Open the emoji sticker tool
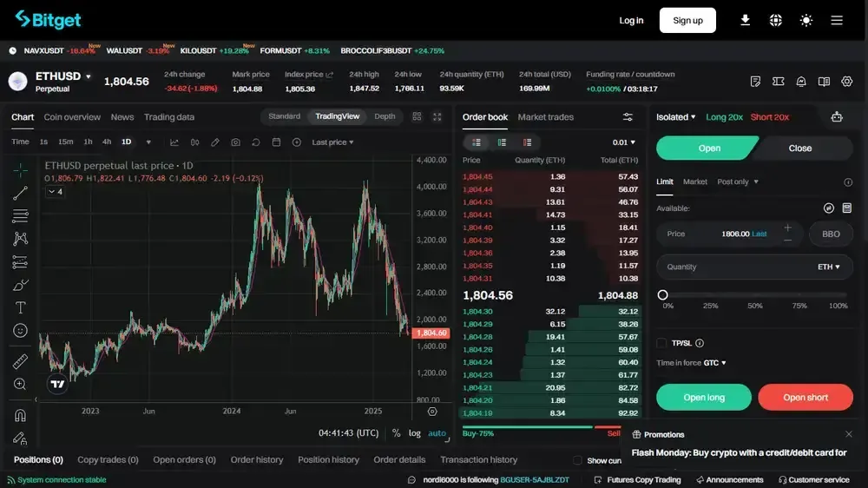Image resolution: width=868 pixels, height=488 pixels. tap(21, 331)
